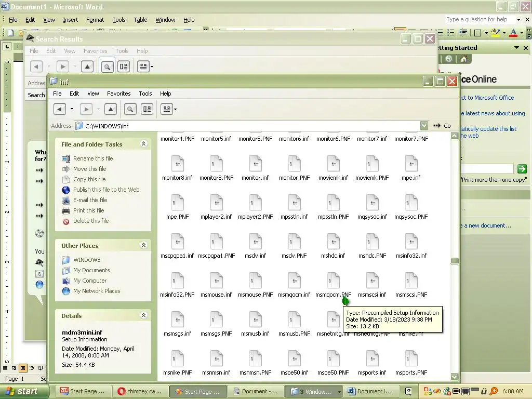
Task: Click scrollbar thumb in inf file list
Action: point(454,261)
